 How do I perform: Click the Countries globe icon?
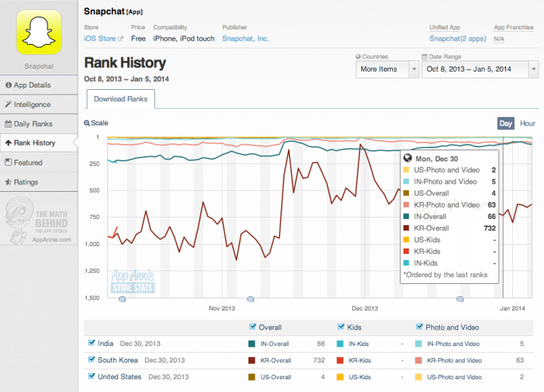coord(358,57)
